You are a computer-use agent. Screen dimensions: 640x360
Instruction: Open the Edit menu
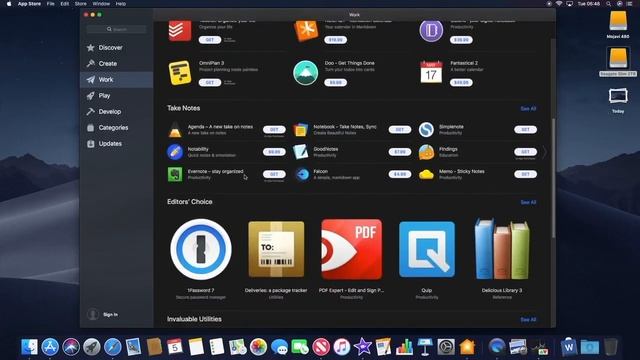pyautogui.click(x=64, y=4)
